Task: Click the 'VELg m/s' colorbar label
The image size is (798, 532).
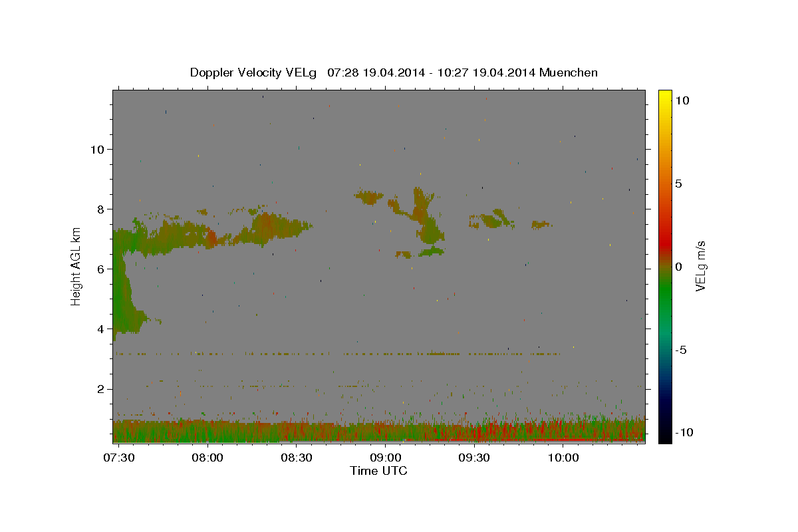Action: coord(700,267)
